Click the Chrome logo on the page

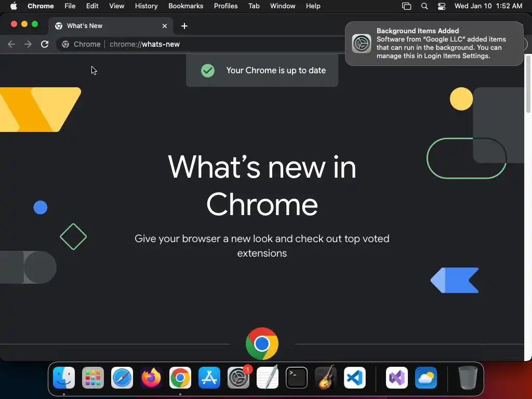(x=262, y=343)
